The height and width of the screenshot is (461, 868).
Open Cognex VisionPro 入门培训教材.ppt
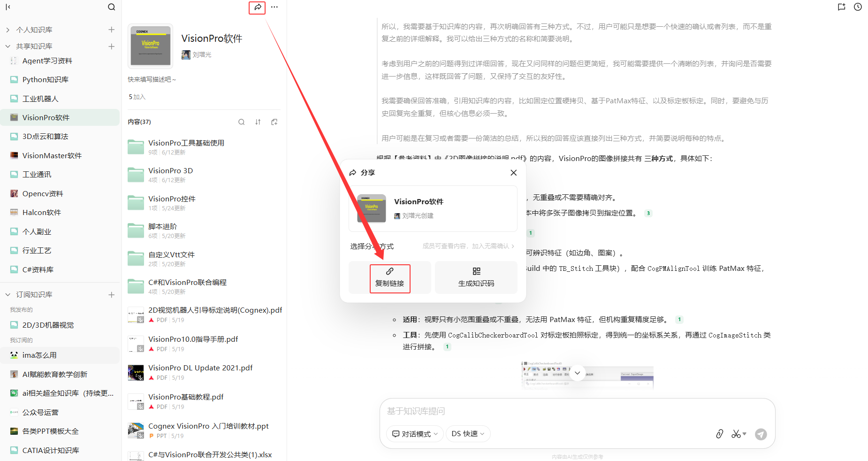click(x=205, y=430)
